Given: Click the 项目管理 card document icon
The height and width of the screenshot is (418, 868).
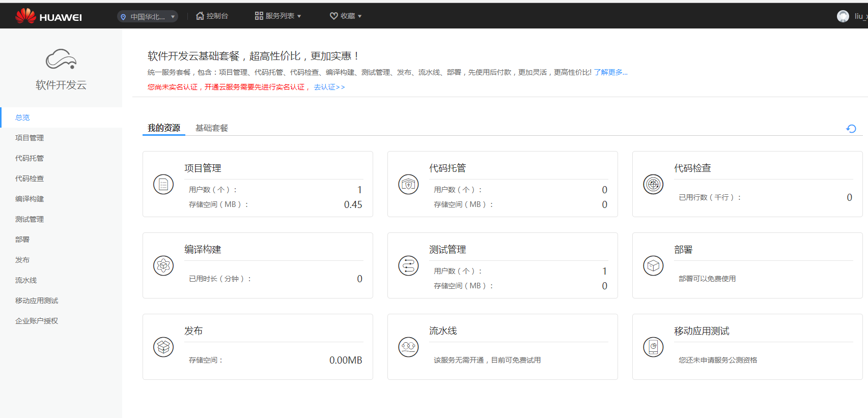Looking at the screenshot, I should point(163,184).
